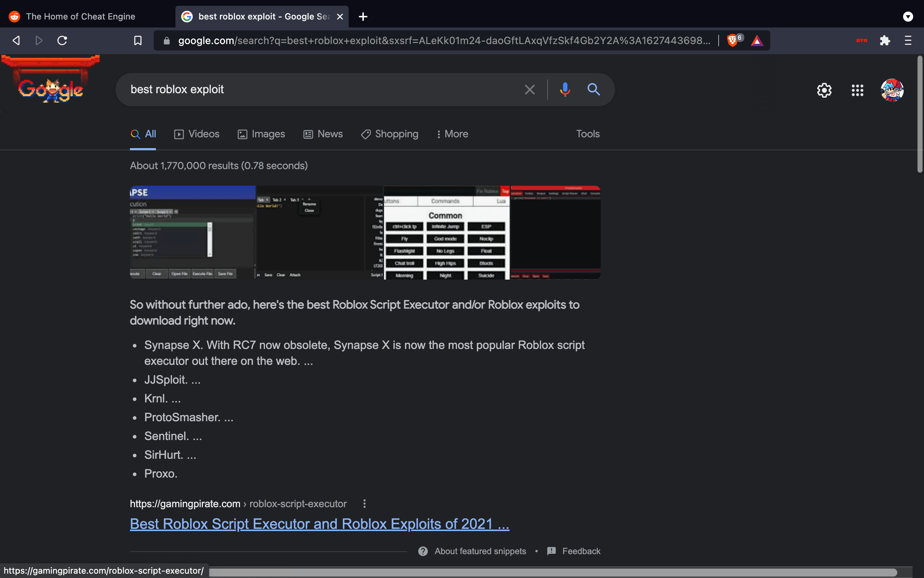924x578 pixels.
Task: Switch to News results
Action: coord(323,134)
